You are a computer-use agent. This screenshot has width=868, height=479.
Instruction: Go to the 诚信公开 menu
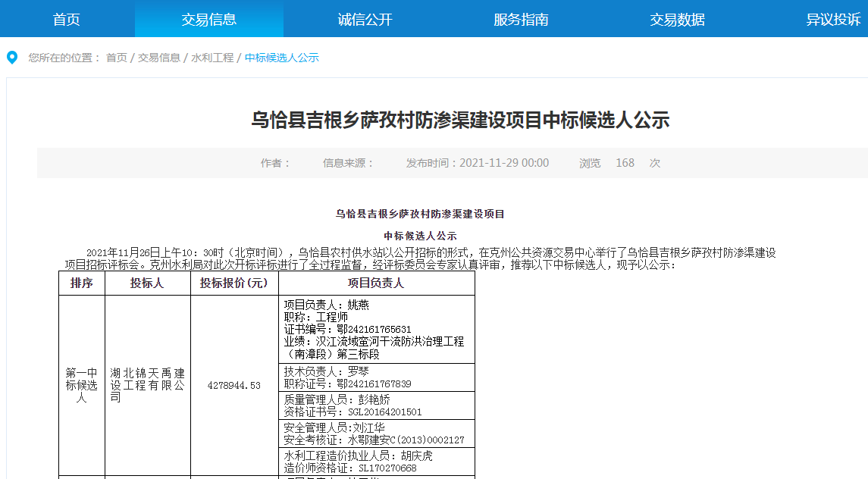pos(365,20)
